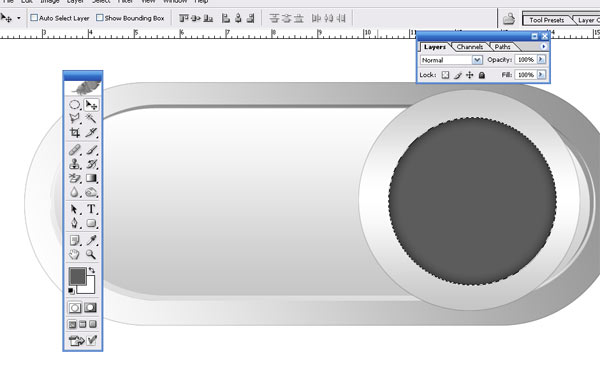This screenshot has height=388, width=600.
Task: Choose the Crop tool
Action: point(75,132)
